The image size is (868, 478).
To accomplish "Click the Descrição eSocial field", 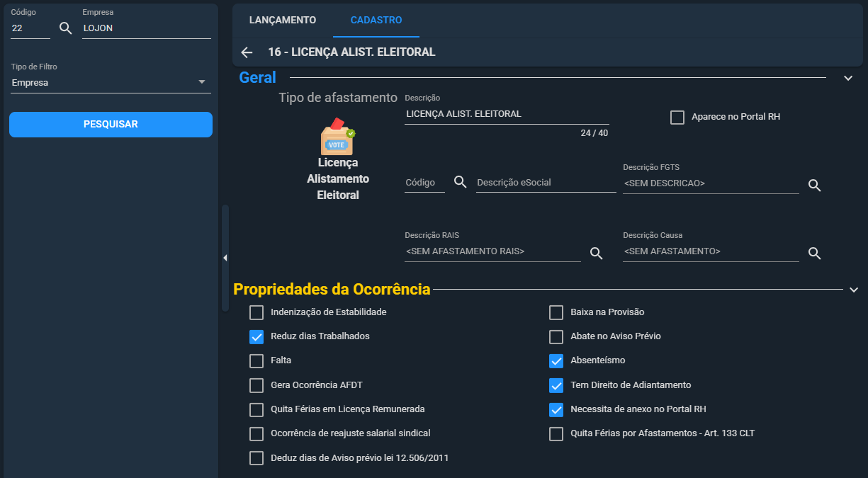I will [x=546, y=183].
